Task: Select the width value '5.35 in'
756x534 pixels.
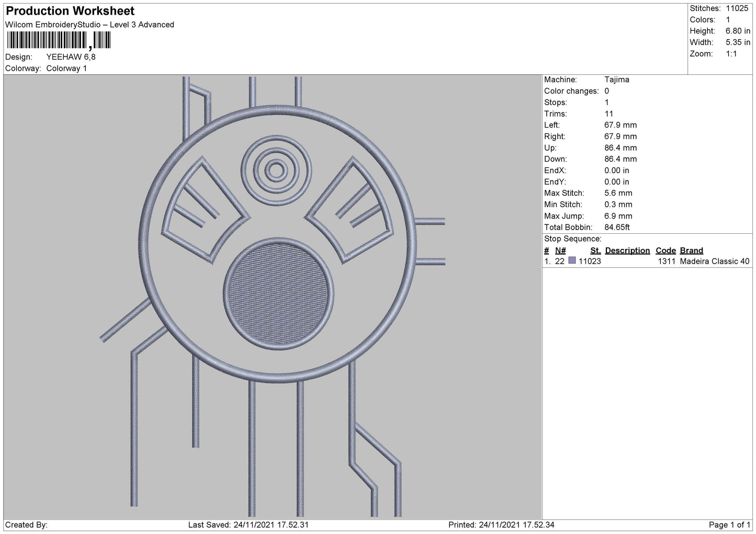Action: (x=738, y=42)
